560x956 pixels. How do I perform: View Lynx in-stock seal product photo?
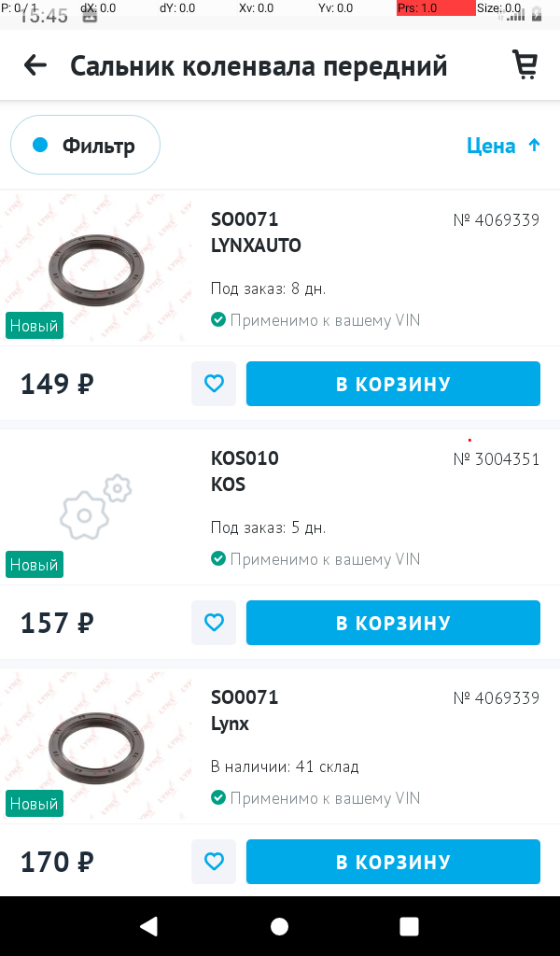click(96, 747)
